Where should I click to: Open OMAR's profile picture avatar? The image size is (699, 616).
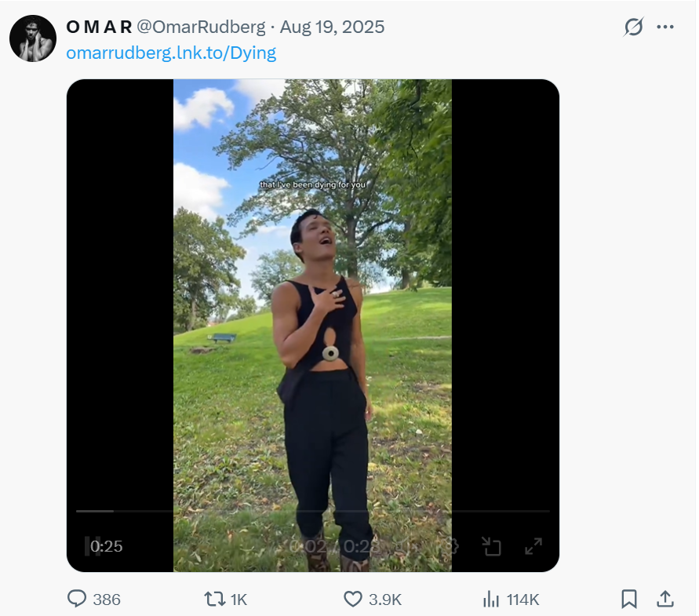[x=33, y=38]
